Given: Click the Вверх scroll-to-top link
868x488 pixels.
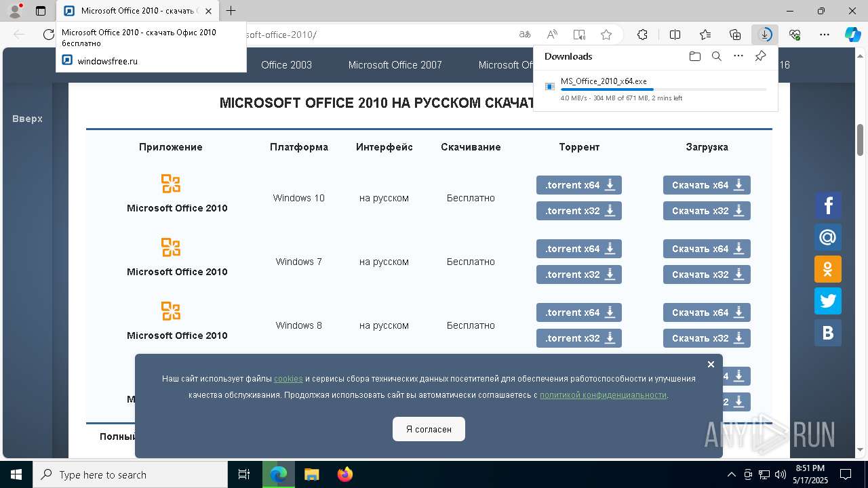Looking at the screenshot, I should pyautogui.click(x=27, y=119).
